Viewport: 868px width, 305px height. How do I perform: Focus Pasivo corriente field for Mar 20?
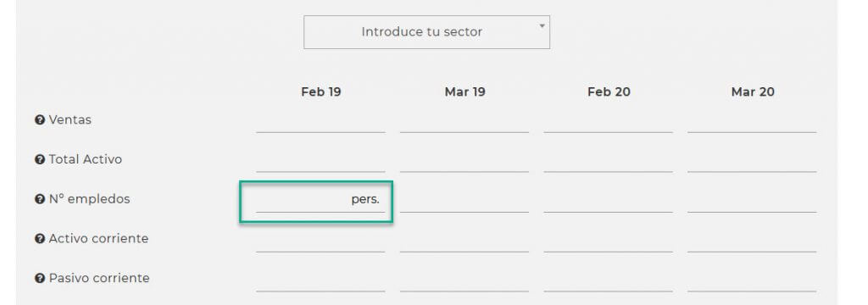[753, 280]
